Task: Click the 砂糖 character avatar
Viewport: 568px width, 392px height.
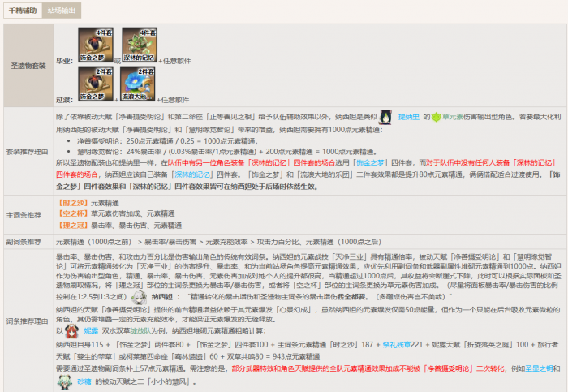Action: point(65,381)
